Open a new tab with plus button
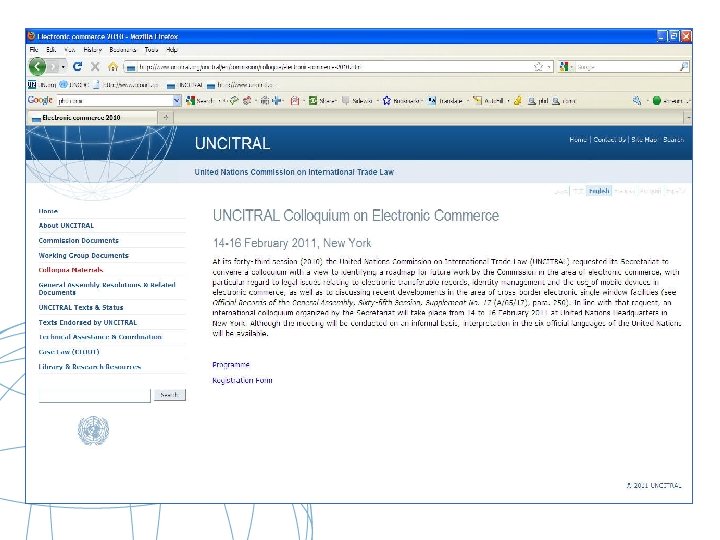The height and width of the screenshot is (540, 720). click(166, 118)
